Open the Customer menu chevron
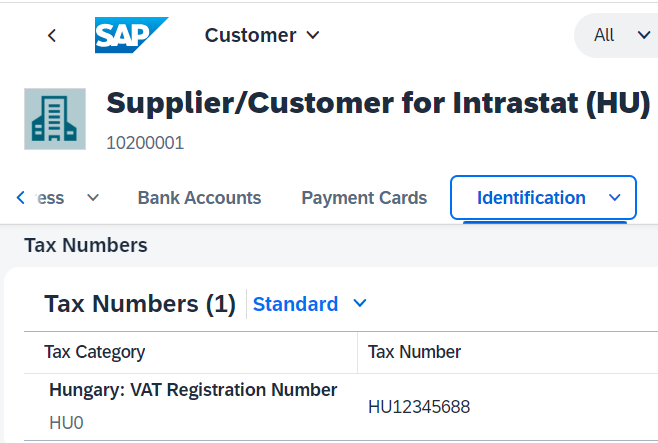 click(x=313, y=35)
